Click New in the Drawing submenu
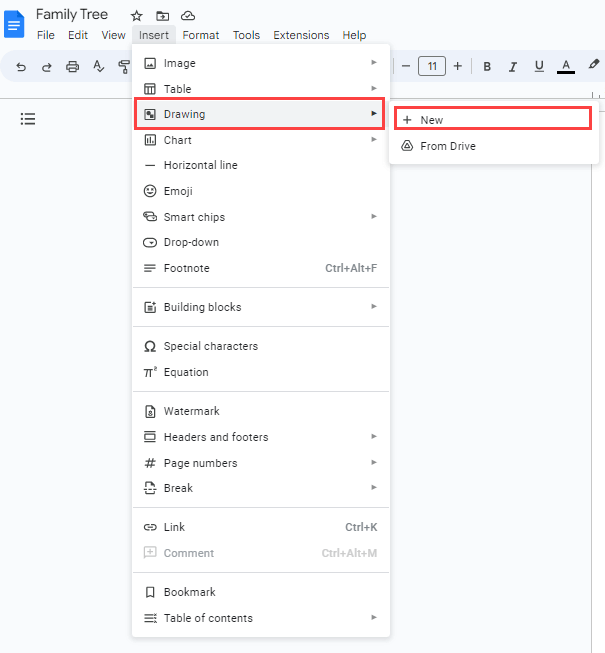The height and width of the screenshot is (653, 605). click(493, 119)
